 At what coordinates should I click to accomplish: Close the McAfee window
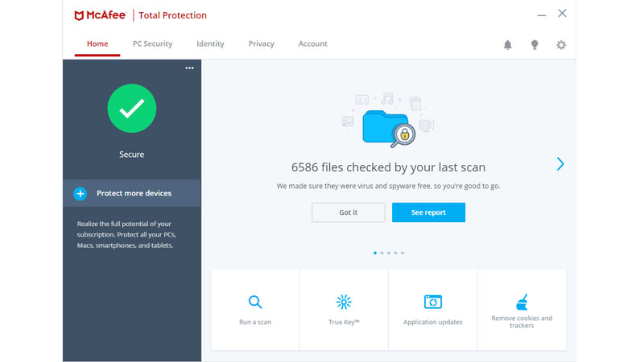click(x=562, y=13)
